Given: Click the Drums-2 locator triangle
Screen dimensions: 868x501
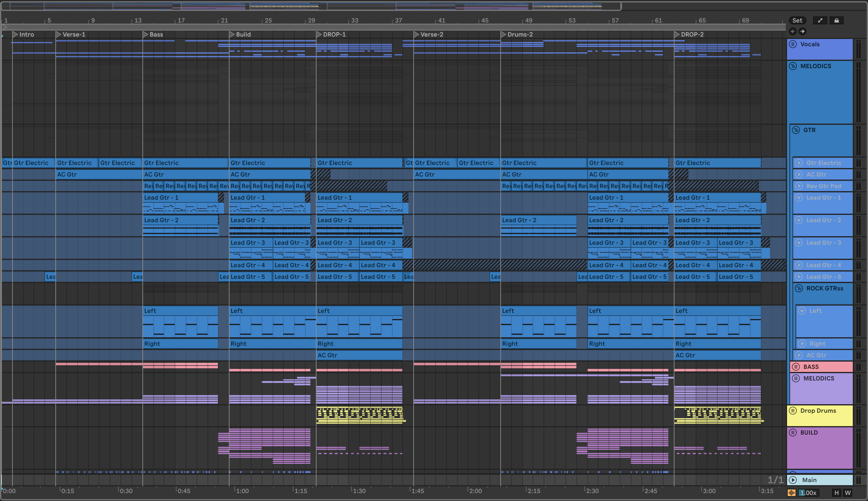Looking at the screenshot, I should [x=503, y=34].
